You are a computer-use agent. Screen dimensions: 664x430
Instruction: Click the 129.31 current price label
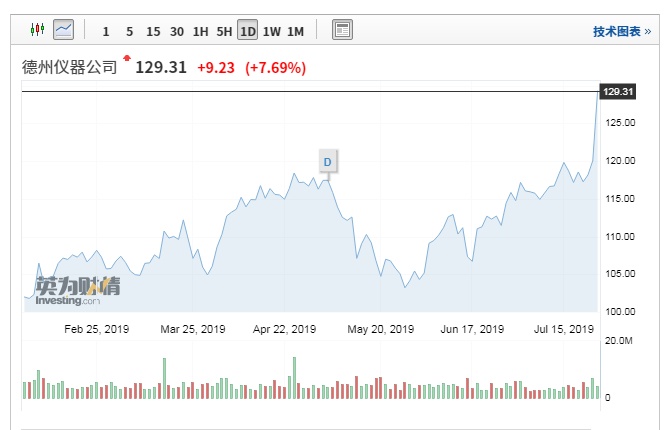coord(159,68)
